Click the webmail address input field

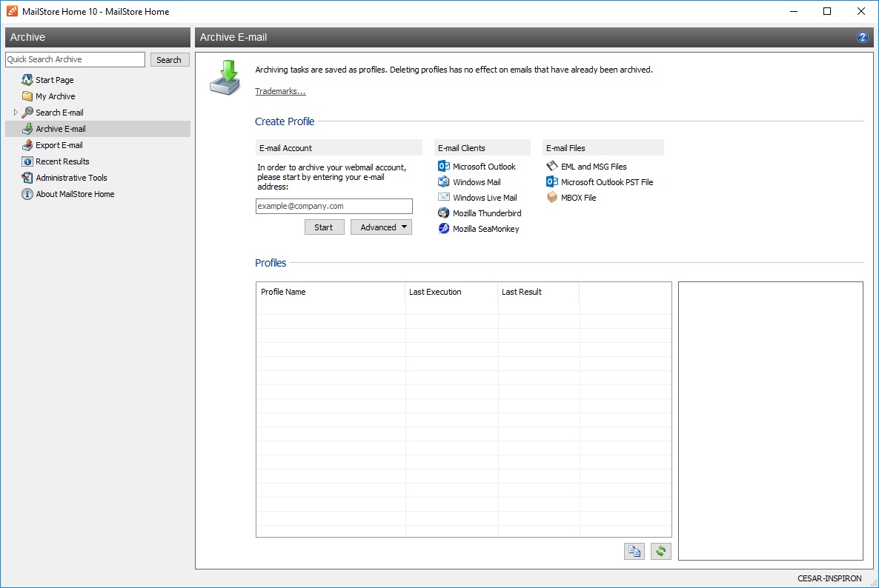(x=334, y=206)
